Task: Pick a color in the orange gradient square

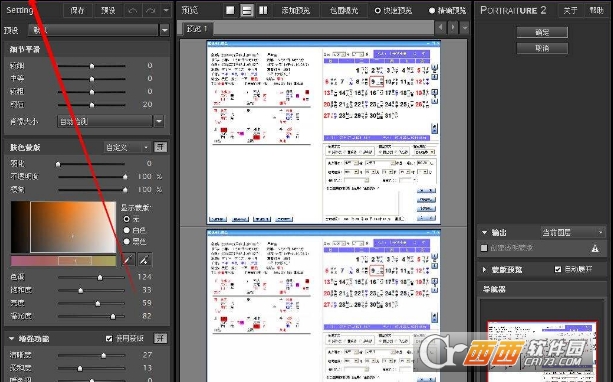Action: [73, 227]
